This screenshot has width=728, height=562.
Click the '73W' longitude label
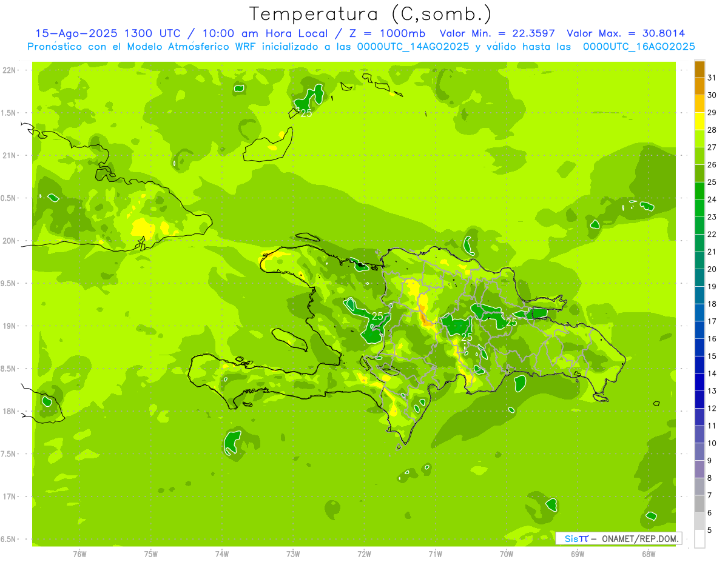pos(293,554)
